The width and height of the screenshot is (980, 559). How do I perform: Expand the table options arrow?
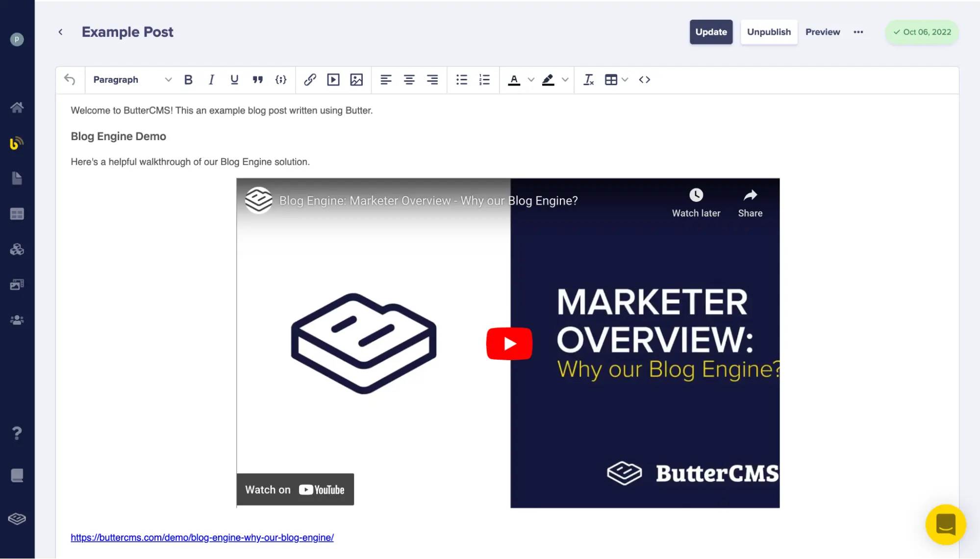click(x=625, y=79)
